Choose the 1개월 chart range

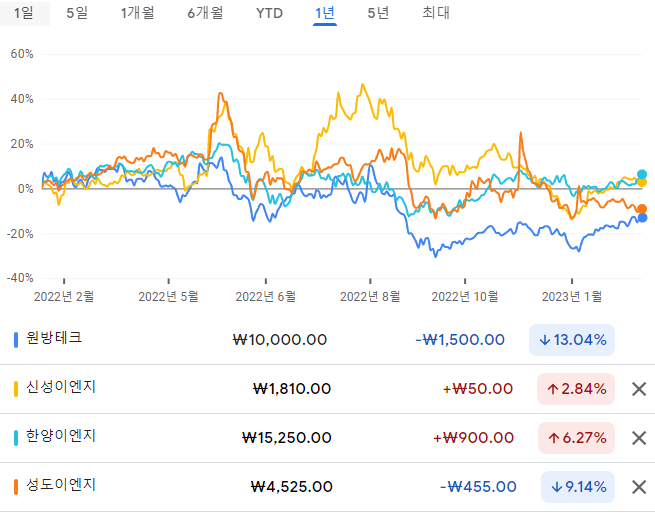[x=137, y=13]
